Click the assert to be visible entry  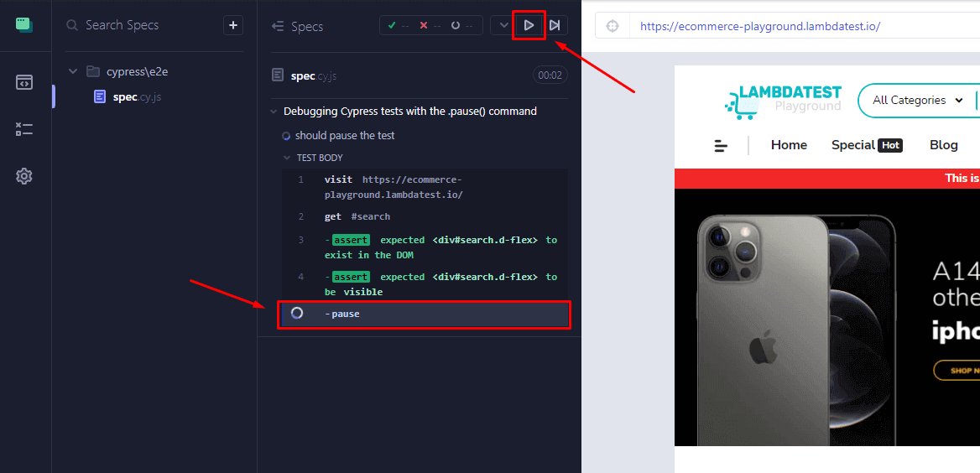[x=425, y=284]
